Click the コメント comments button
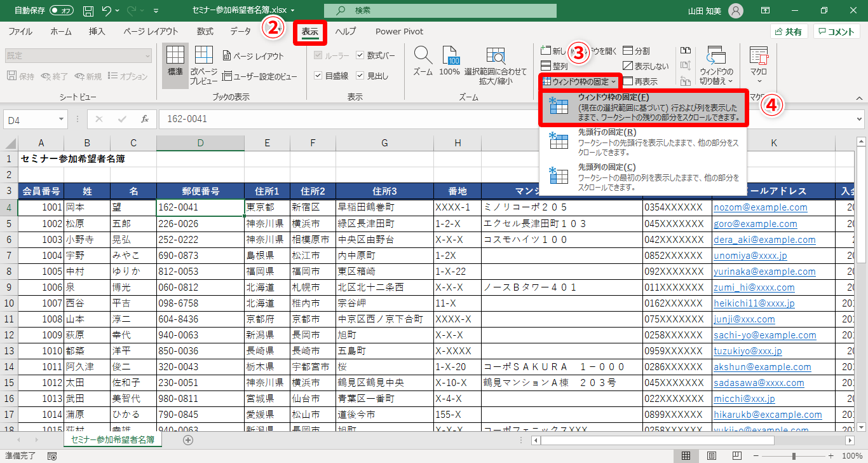This screenshot has height=463, width=868. [x=837, y=32]
